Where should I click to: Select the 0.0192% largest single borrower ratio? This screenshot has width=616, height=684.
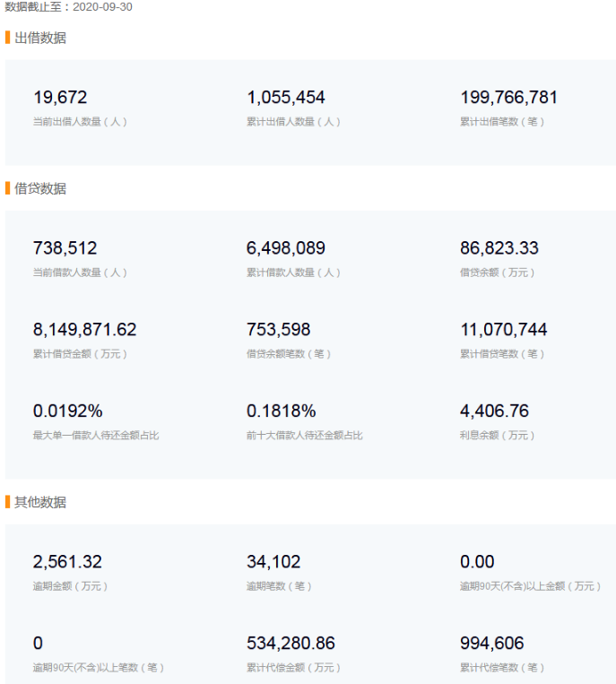tap(68, 411)
